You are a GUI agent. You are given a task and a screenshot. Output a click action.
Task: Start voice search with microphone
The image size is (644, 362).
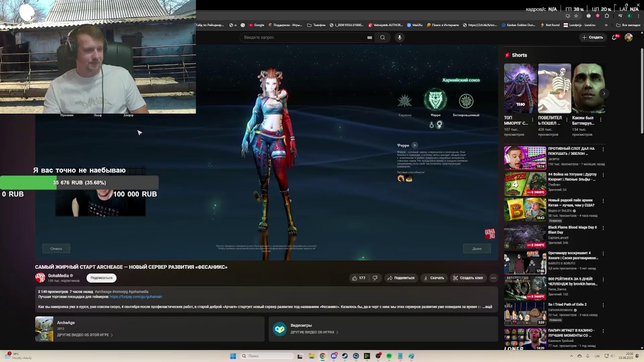coord(399,37)
